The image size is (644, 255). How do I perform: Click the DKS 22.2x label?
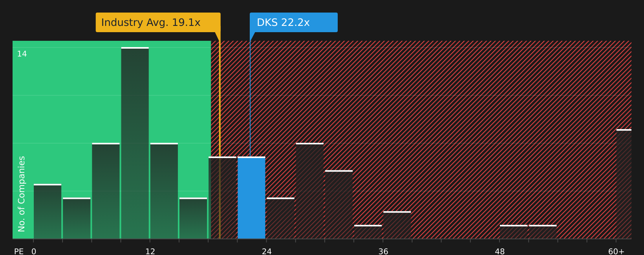pyautogui.click(x=294, y=22)
